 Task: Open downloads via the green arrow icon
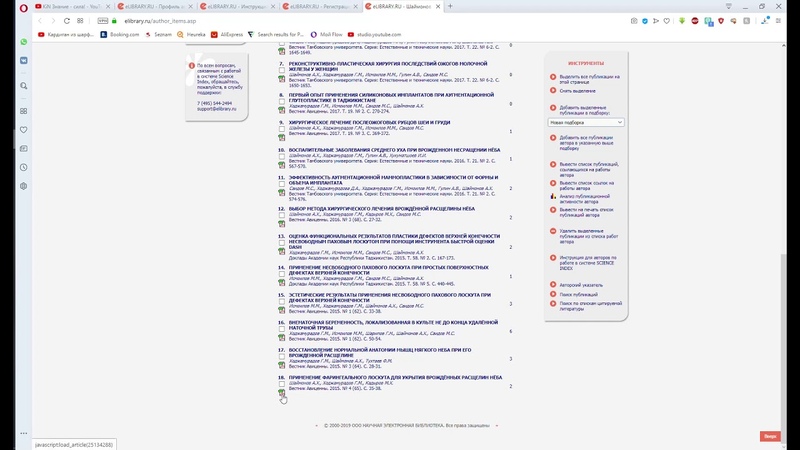click(682, 21)
